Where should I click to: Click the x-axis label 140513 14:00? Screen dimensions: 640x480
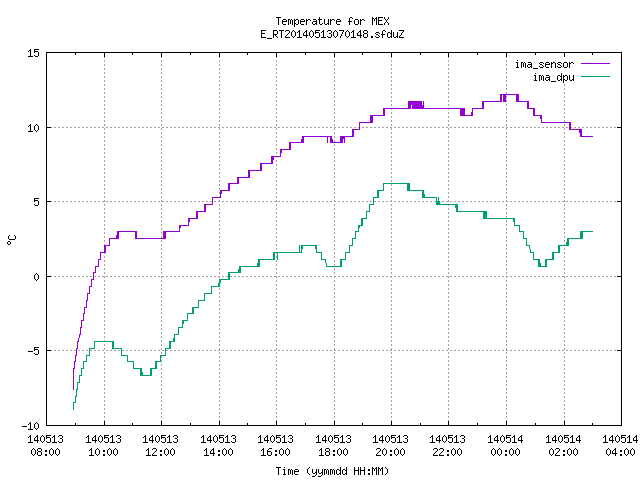tap(218, 445)
